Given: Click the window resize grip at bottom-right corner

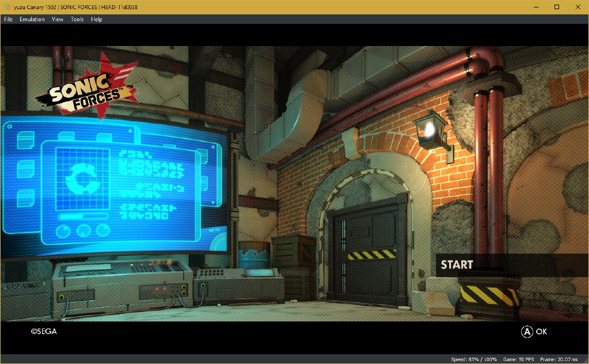Looking at the screenshot, I should point(586,362).
